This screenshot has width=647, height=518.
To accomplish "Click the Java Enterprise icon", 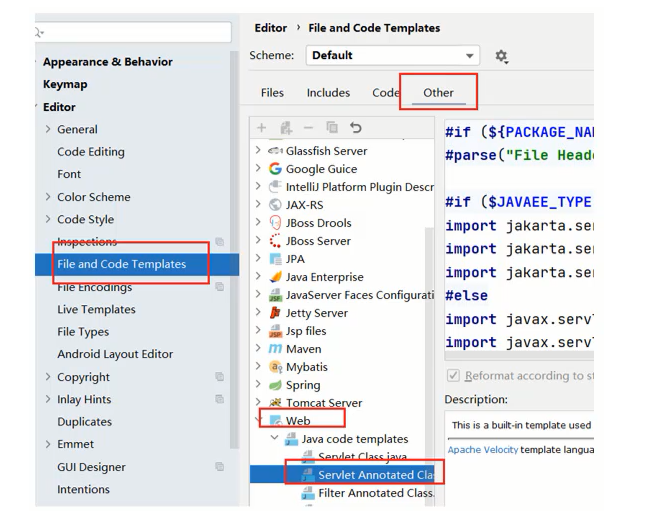I will click(x=275, y=277).
